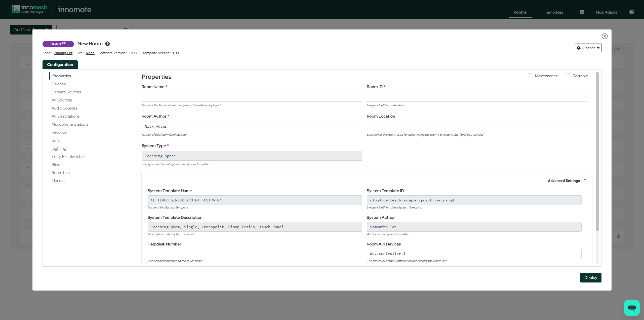This screenshot has width=644, height=320.
Task: Open the Entry Exit Switches section
Action: point(68,157)
